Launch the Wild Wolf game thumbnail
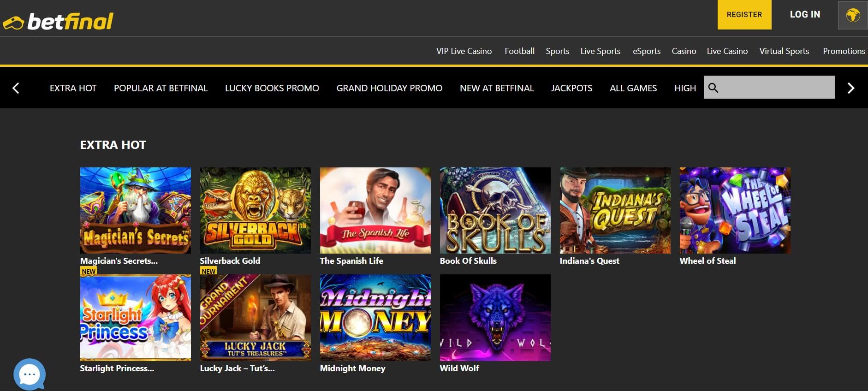Screen dimensions: 868x391 click(495, 318)
